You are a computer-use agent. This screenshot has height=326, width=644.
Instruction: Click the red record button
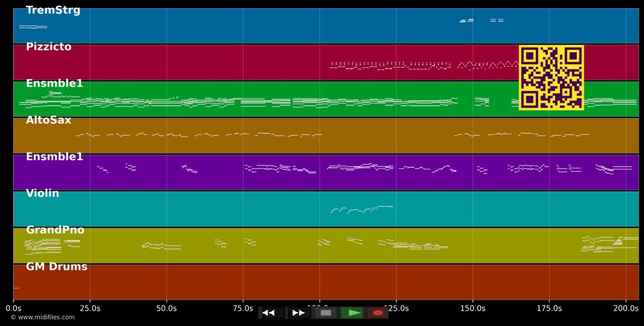pos(378,313)
